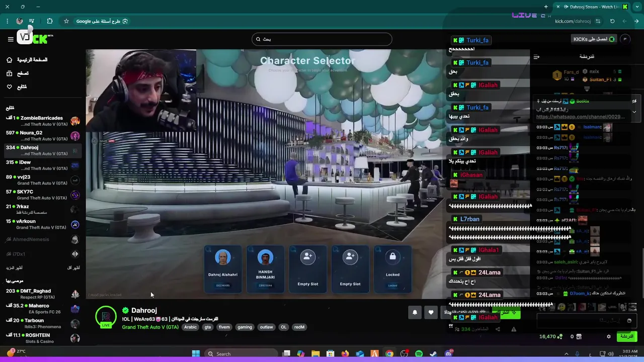This screenshot has width=644, height=362.
Task: Expand the pinned message chevron
Action: 634,112
